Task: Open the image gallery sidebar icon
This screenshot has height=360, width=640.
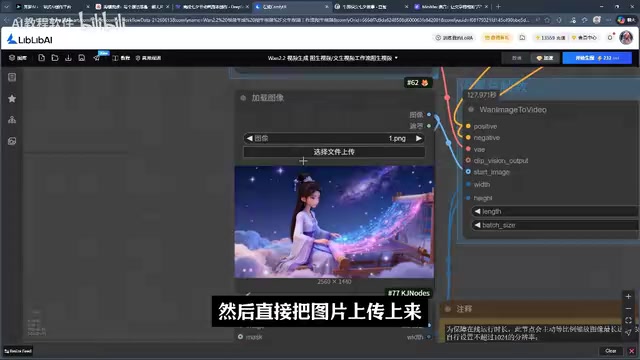Action: tap(12, 141)
